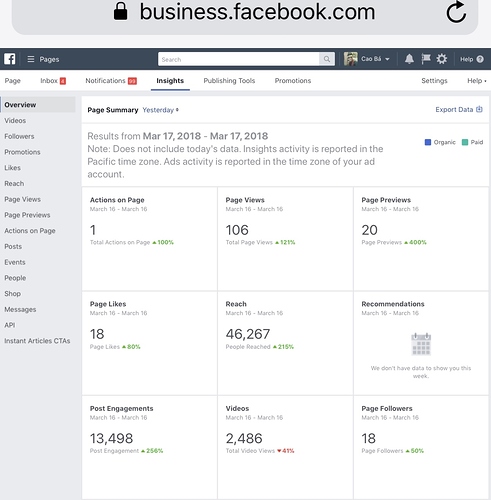This screenshot has width=491, height=500.
Task: Click the search magnifier button
Action: pyautogui.click(x=327, y=59)
